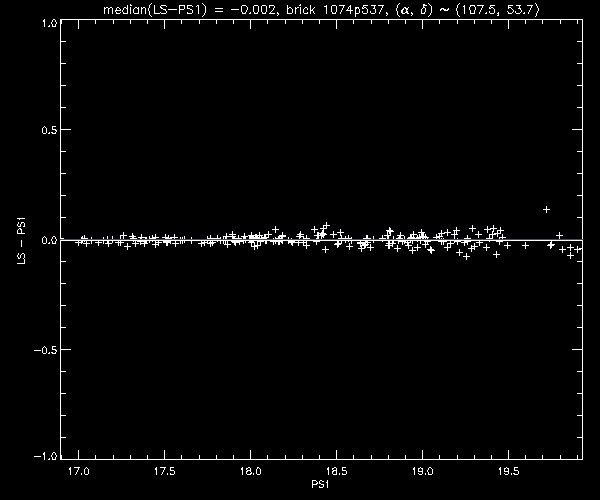600x500 pixels.
Task: Click the x-axis tick label '17.5'
Action: [x=165, y=471]
